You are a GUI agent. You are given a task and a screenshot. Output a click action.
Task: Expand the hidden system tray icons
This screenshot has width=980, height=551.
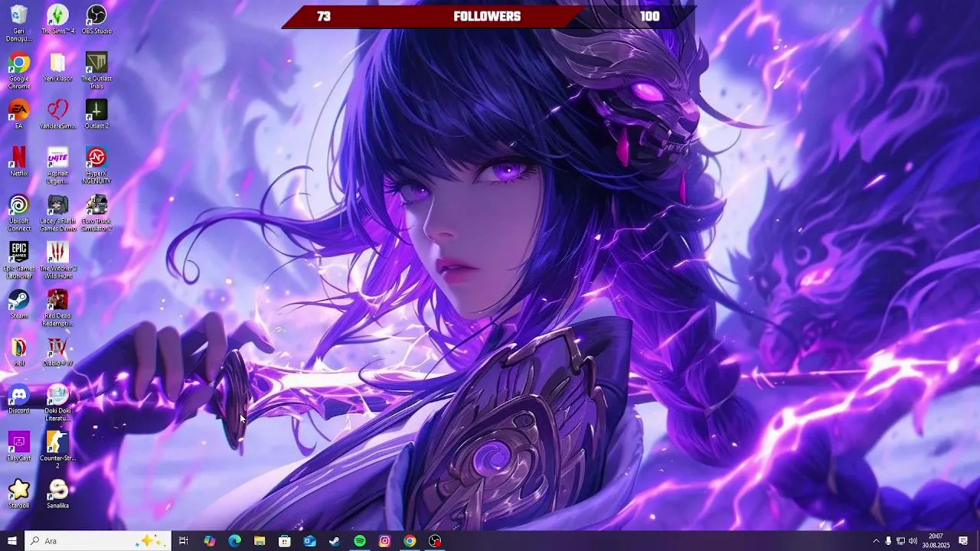click(x=876, y=541)
